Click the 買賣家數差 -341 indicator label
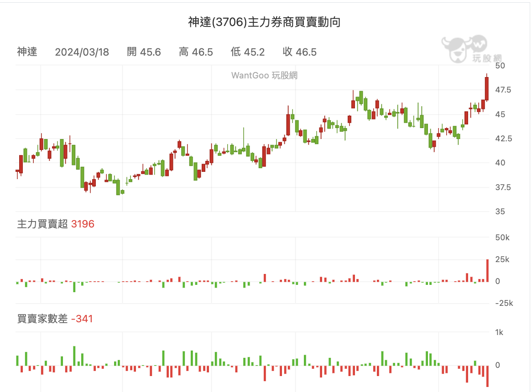This screenshot has width=532, height=392. [x=55, y=319]
